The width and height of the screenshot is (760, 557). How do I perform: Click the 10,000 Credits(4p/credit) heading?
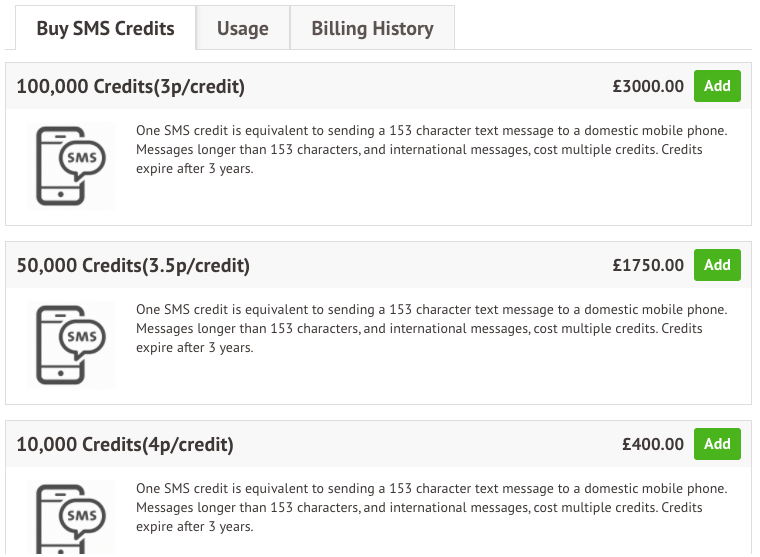(x=125, y=444)
